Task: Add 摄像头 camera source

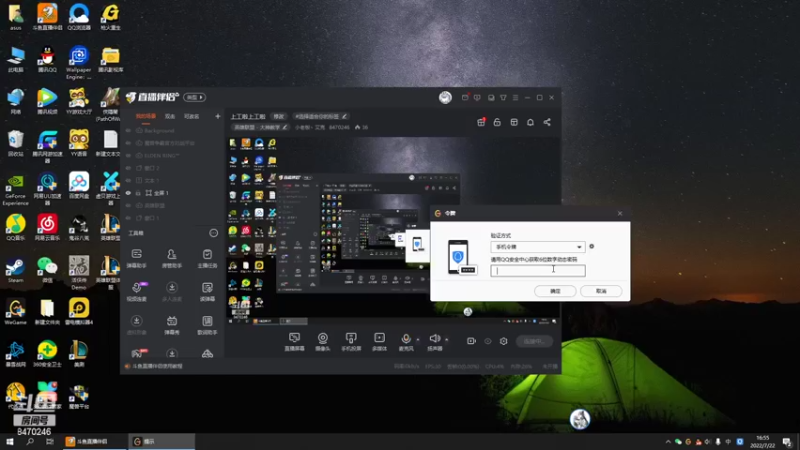Action: pyautogui.click(x=322, y=341)
